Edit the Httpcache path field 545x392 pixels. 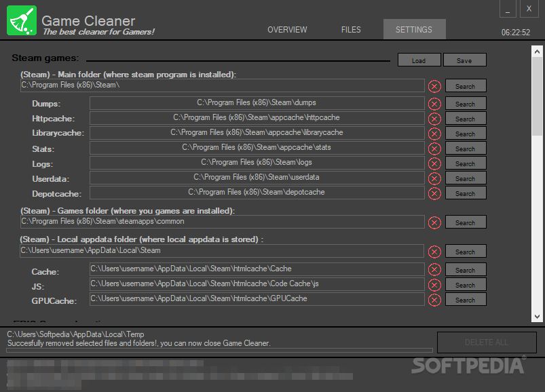point(257,118)
